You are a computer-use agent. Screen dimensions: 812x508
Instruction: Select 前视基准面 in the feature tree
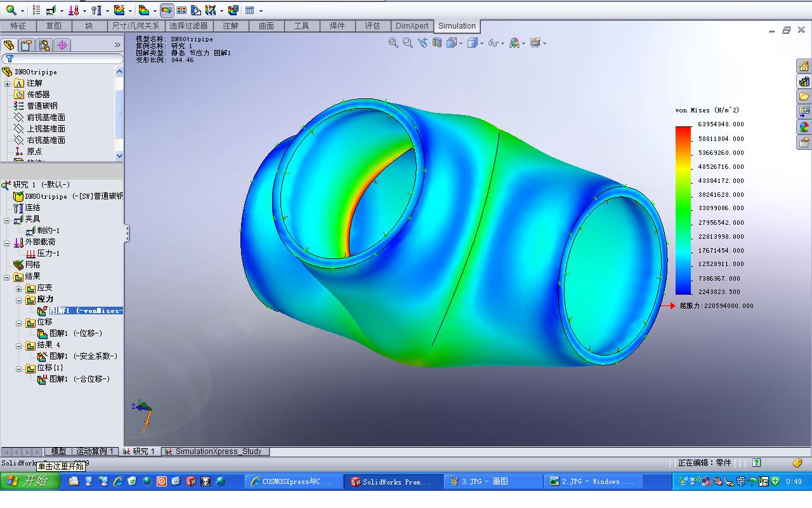click(46, 117)
